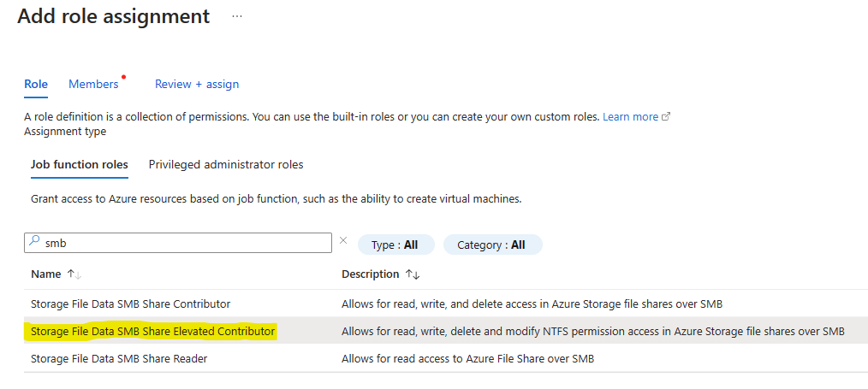This screenshot has height=389, width=868.
Task: Select Job function roles tab
Action: click(79, 165)
